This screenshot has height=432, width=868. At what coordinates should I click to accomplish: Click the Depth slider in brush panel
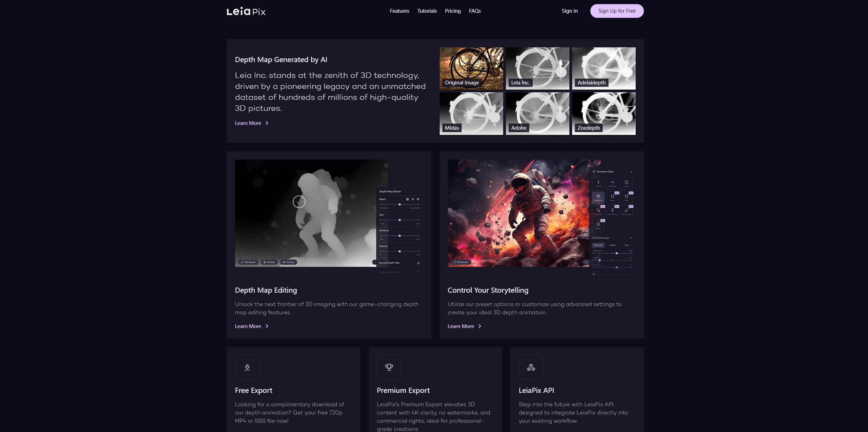(x=400, y=205)
